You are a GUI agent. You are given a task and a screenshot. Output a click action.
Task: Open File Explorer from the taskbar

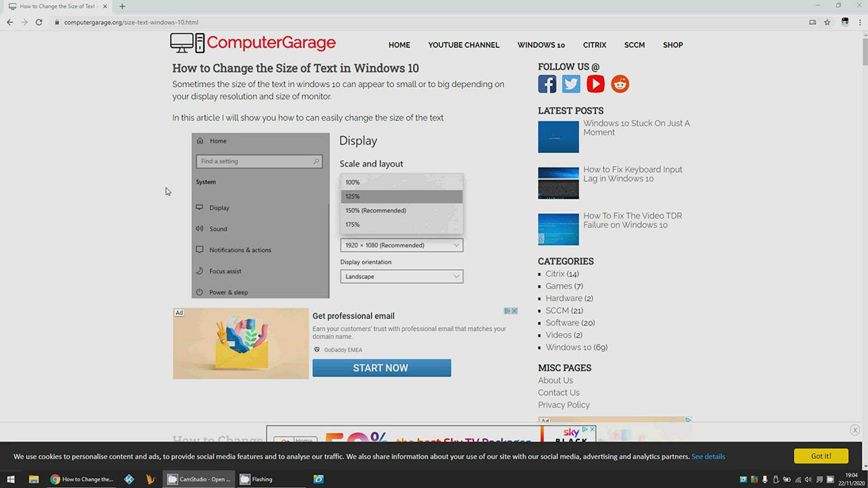pyautogui.click(x=33, y=479)
